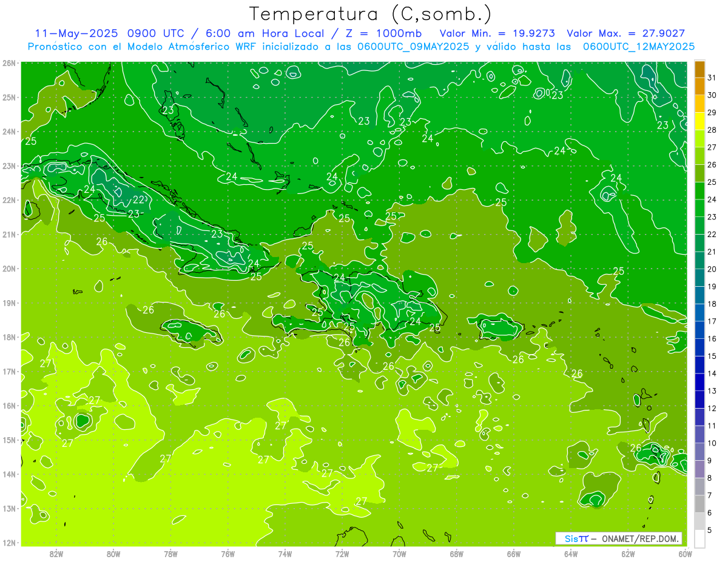728x562 pixels.
Task: Click the 12N latitude axis label
Action: (x=10, y=543)
